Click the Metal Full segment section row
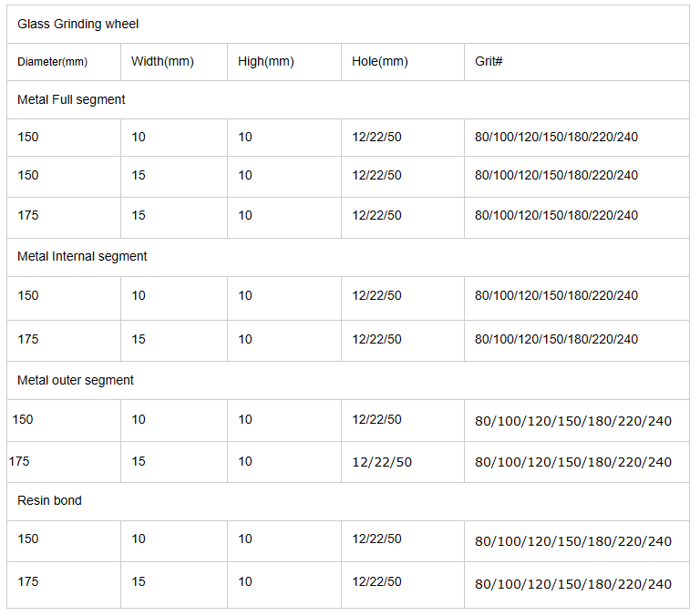This screenshot has width=700, height=616. click(348, 100)
